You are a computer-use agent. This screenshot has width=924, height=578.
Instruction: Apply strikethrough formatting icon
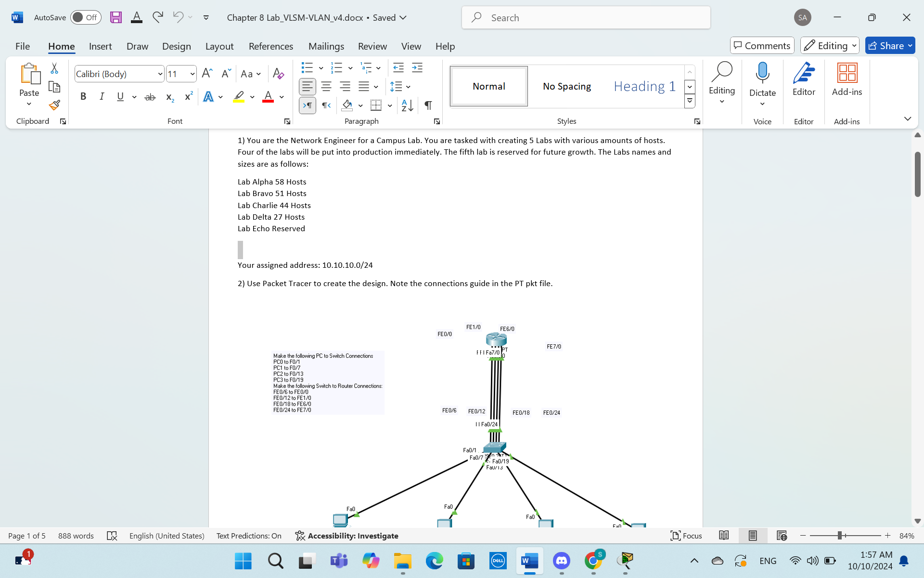tap(150, 97)
